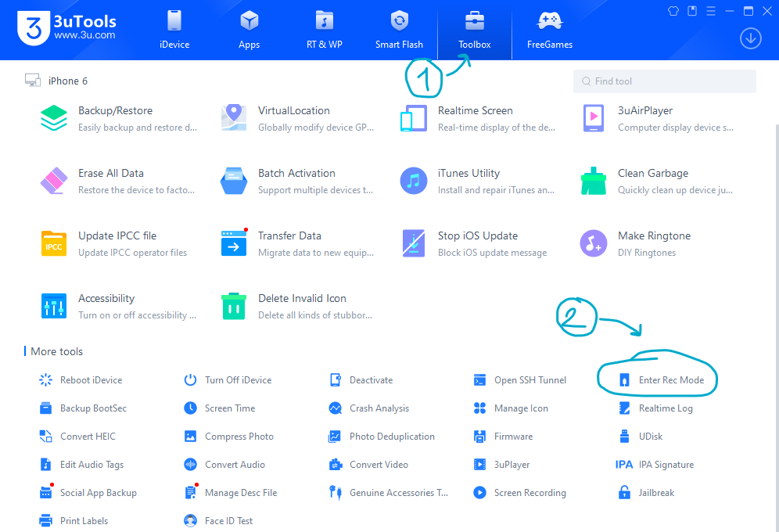
Task: Open iTunes Utility music icon
Action: click(413, 181)
